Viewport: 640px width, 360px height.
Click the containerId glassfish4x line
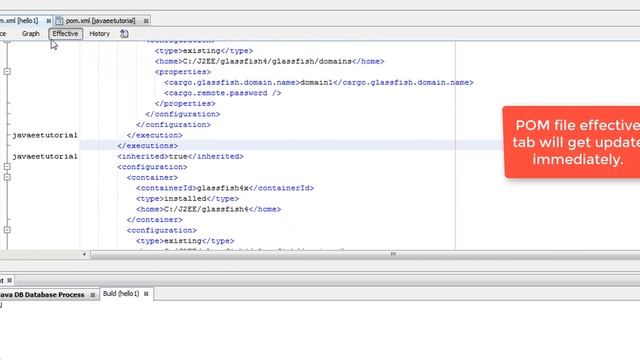coord(225,188)
